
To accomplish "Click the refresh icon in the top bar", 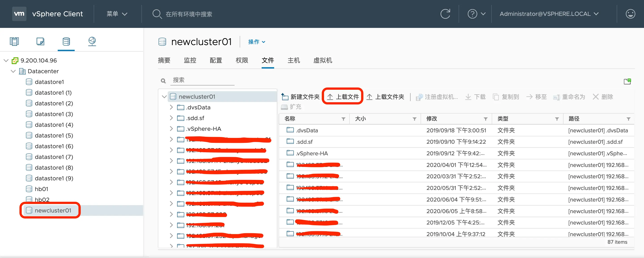I will pyautogui.click(x=445, y=14).
